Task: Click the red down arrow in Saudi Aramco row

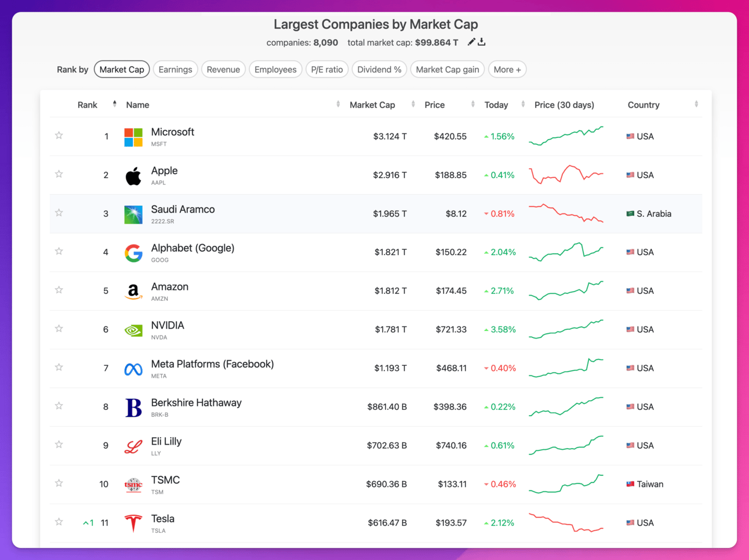Action: (486, 214)
